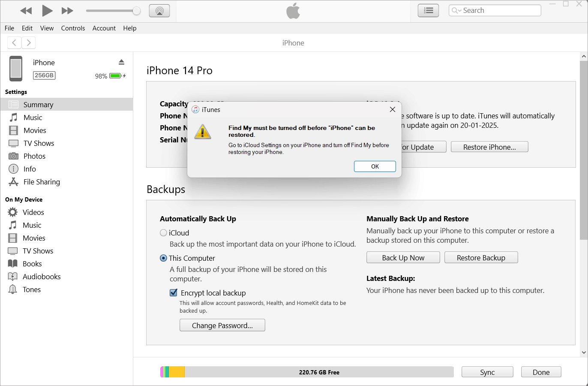
Task: Click the green battery indicator
Action: (x=115, y=76)
